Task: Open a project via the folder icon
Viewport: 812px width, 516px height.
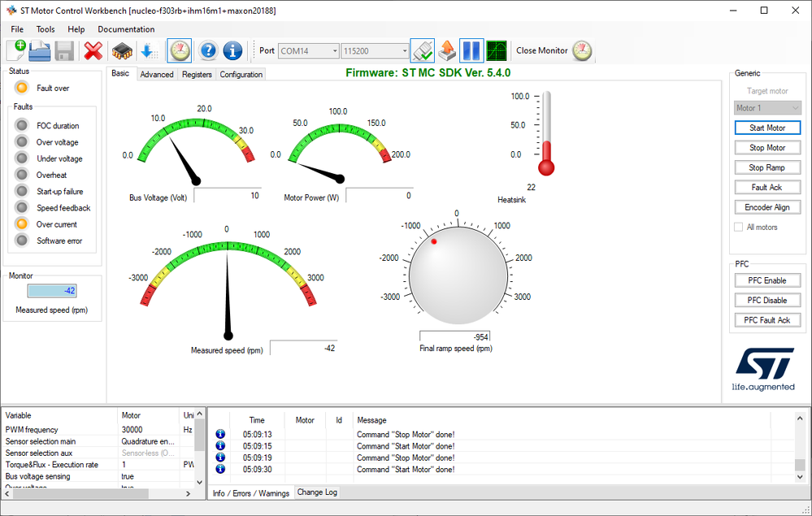Action: pyautogui.click(x=40, y=50)
